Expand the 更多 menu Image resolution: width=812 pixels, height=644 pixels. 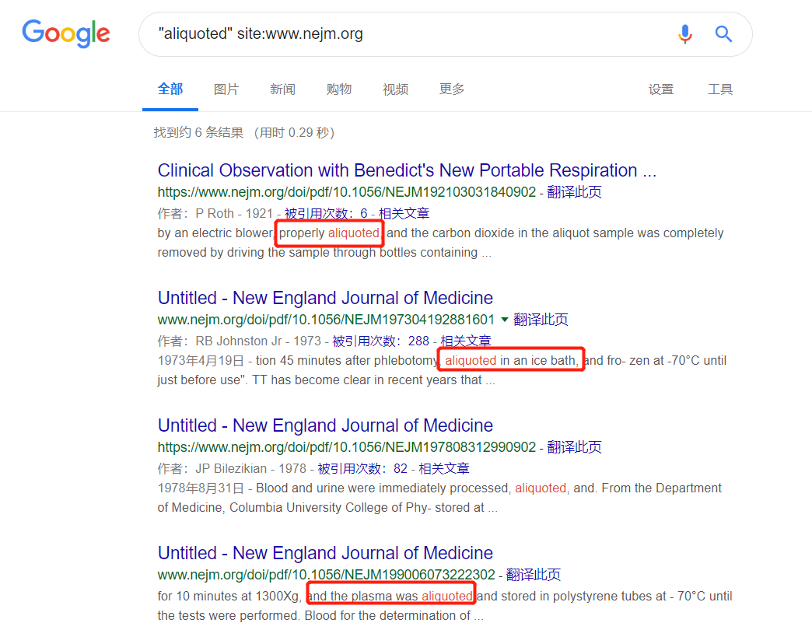(452, 89)
